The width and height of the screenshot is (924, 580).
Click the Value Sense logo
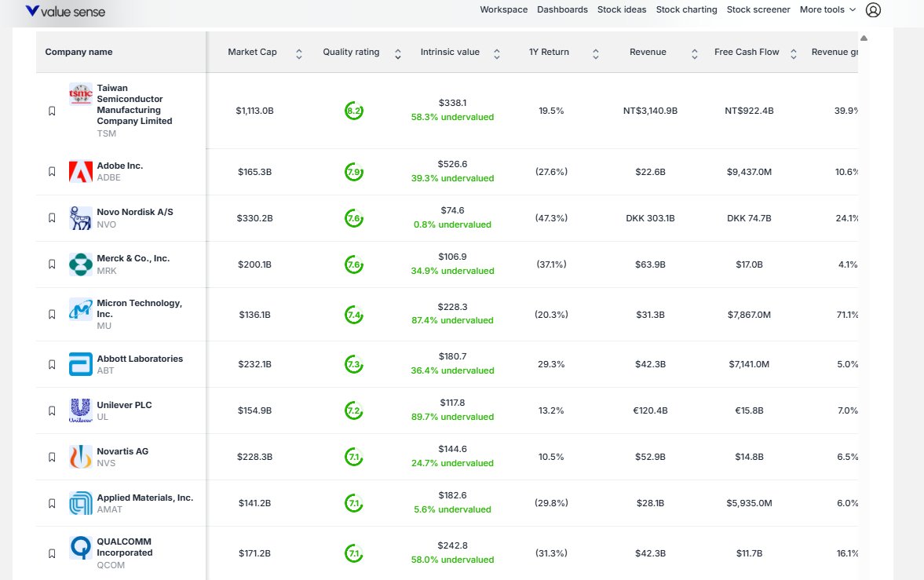(x=65, y=11)
